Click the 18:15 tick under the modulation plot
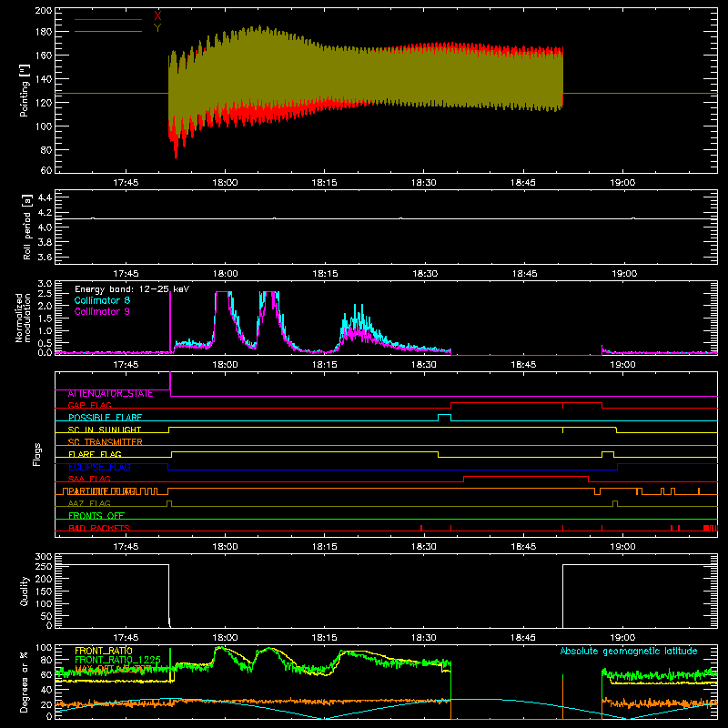The height and width of the screenshot is (728, 728). (324, 365)
